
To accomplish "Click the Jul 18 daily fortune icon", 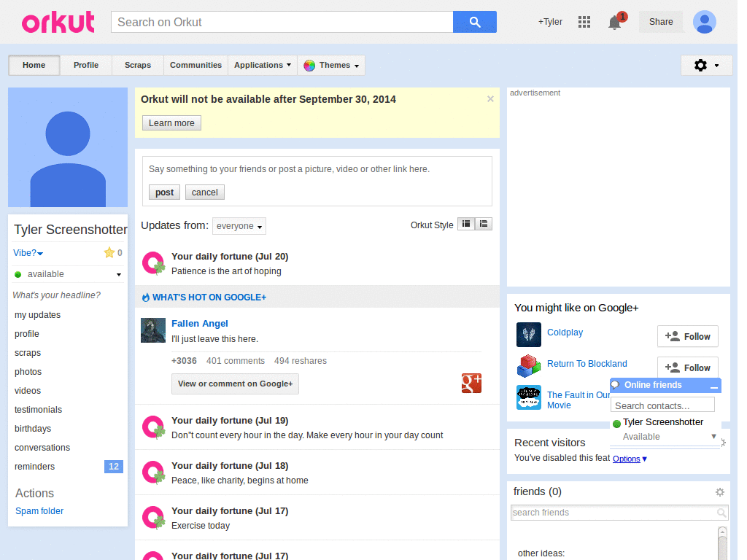I will (x=154, y=472).
